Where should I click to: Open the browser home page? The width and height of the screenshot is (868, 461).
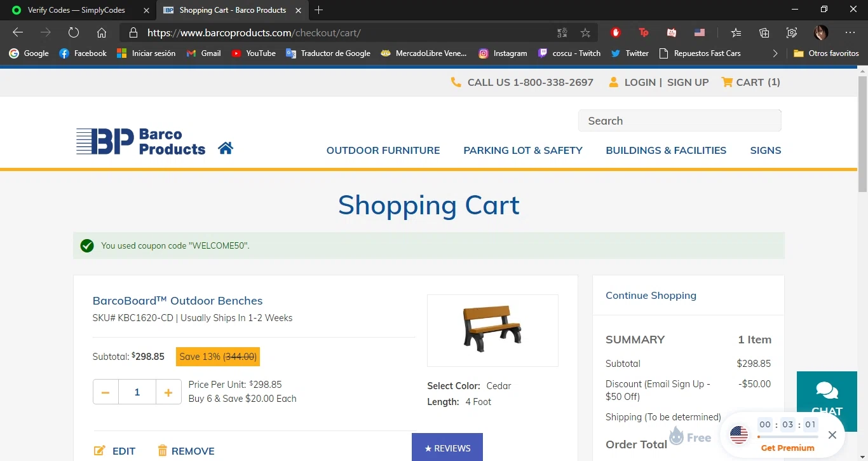pos(102,32)
